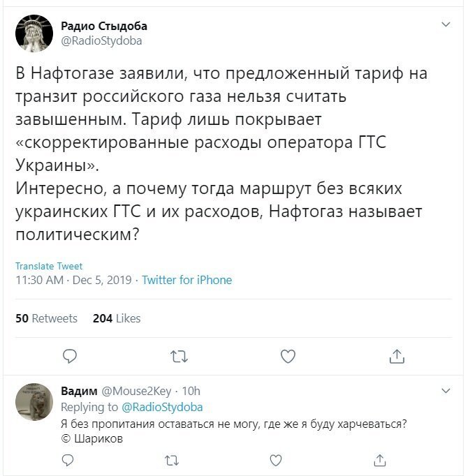Open the Радио Стыдоба display name
Image resolution: width=470 pixels, height=476 pixels.
tap(104, 26)
